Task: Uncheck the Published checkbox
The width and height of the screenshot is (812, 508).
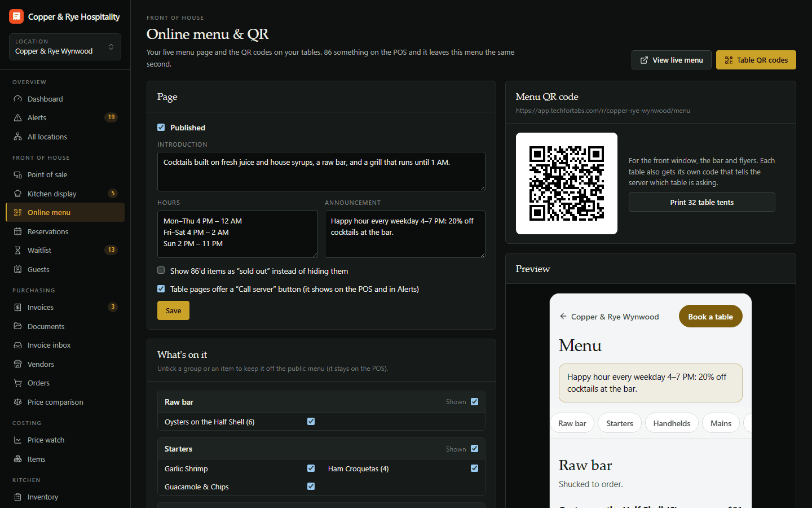Action: (x=161, y=128)
